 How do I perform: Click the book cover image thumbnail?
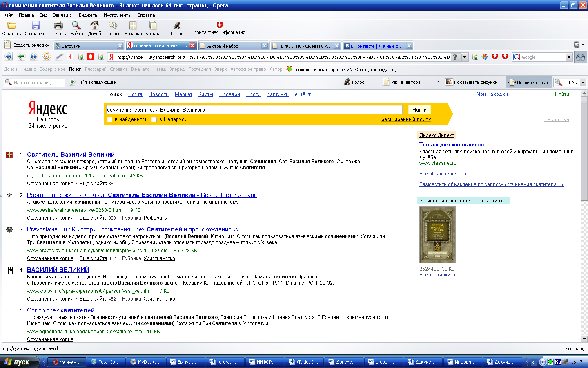pyautogui.click(x=437, y=235)
